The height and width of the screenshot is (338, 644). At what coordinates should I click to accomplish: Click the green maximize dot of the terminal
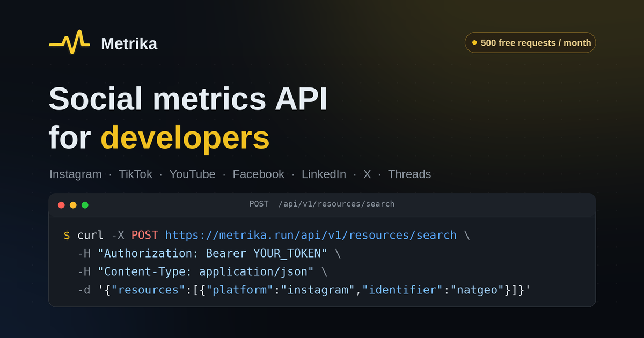click(x=85, y=205)
